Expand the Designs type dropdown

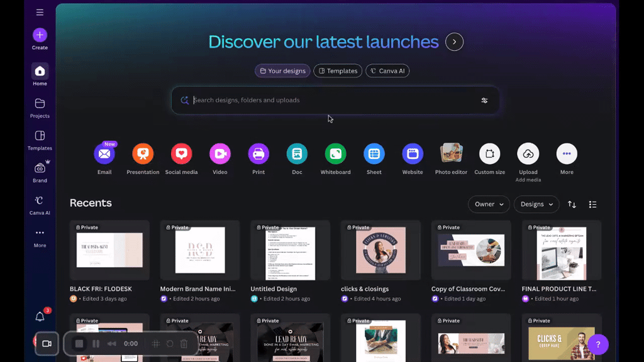click(536, 204)
